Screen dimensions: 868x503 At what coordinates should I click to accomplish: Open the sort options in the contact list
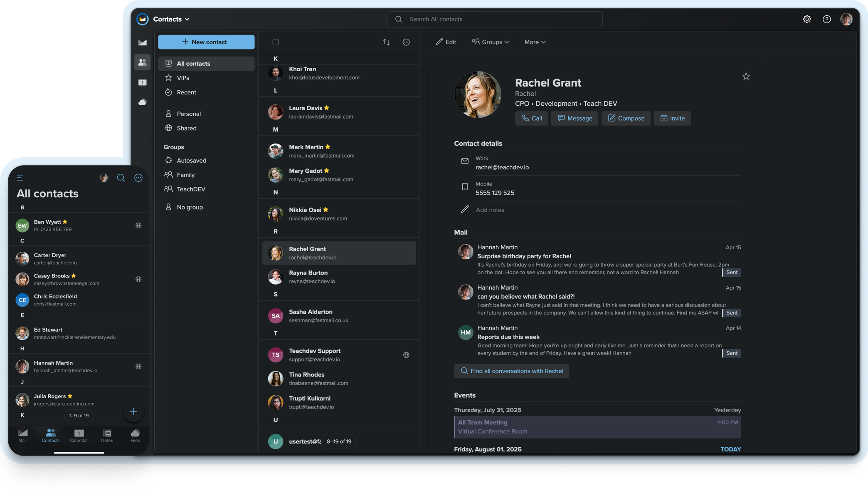tap(386, 42)
